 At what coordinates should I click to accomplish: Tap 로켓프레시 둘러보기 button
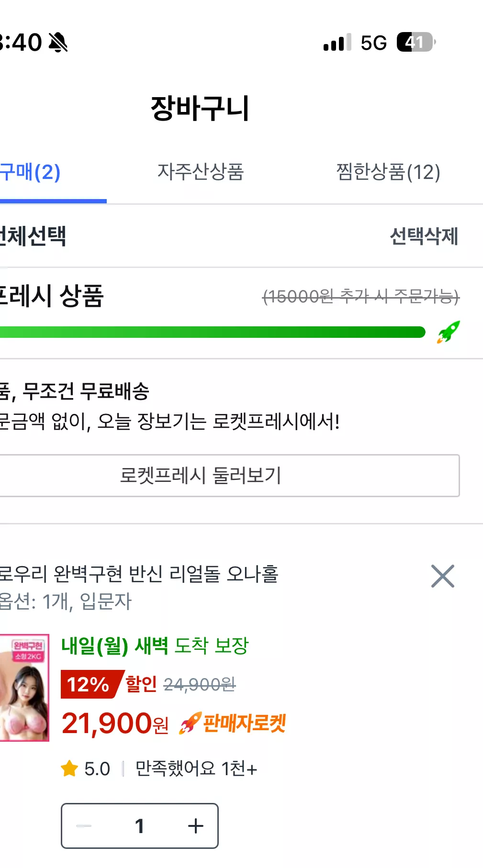(229, 476)
